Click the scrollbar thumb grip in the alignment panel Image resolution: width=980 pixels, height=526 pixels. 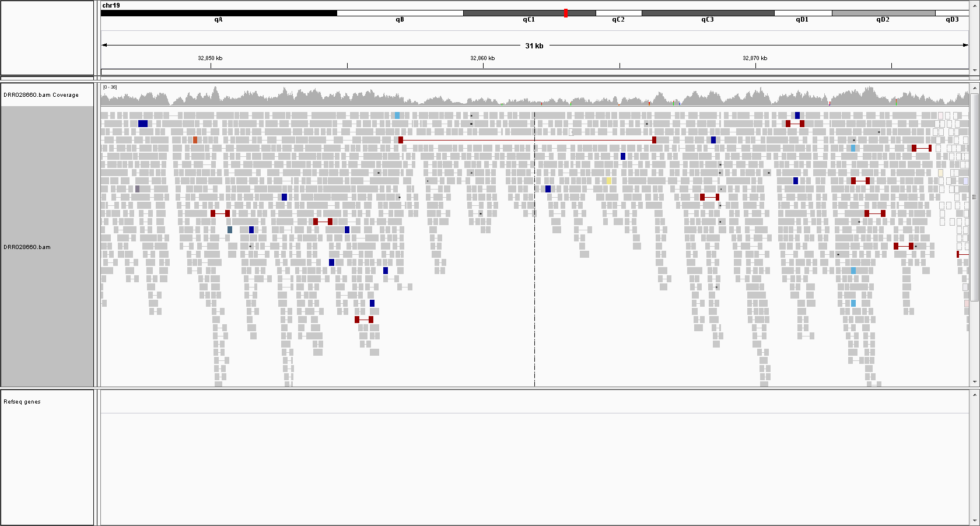coord(974,197)
